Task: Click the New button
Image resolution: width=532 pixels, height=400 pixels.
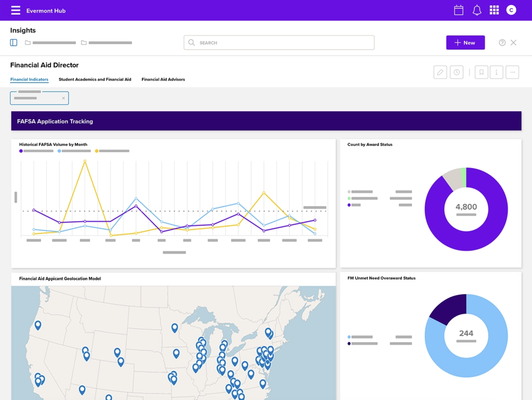Action: click(465, 43)
